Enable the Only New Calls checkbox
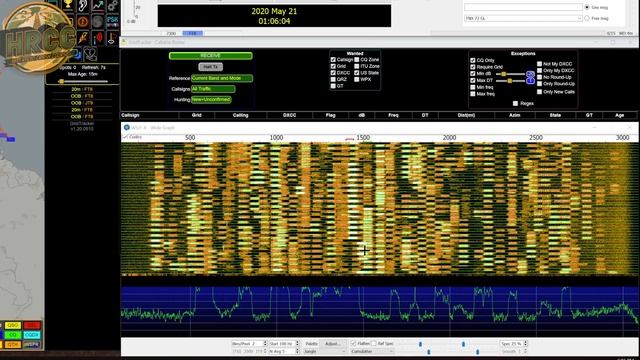Image resolution: width=640 pixels, height=360 pixels. point(540,92)
